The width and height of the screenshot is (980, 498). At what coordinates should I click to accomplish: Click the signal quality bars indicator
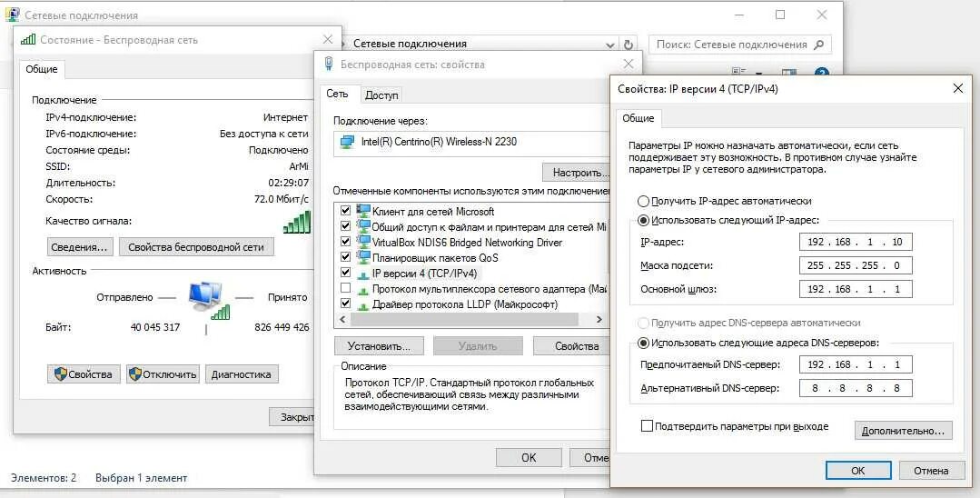click(x=296, y=222)
